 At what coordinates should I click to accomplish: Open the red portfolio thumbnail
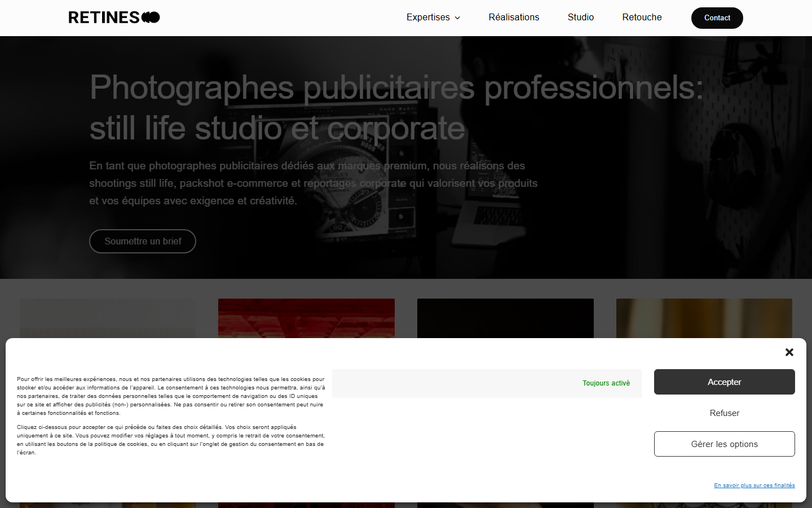tap(306, 318)
